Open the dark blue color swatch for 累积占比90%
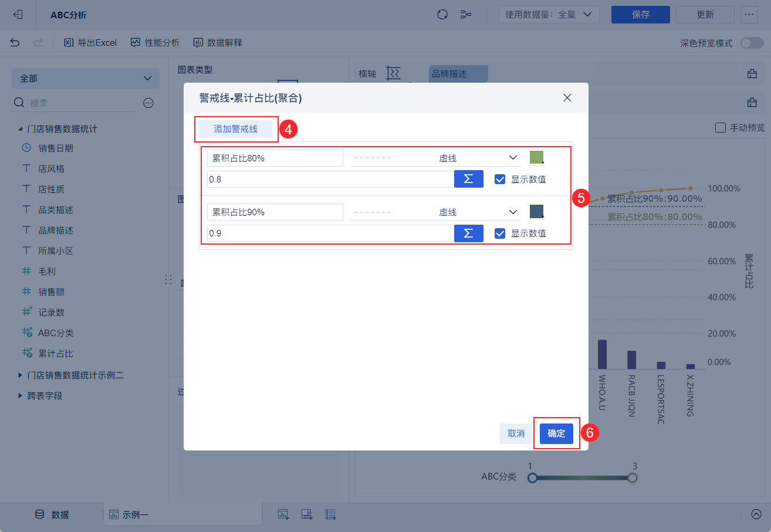The height and width of the screenshot is (532, 771). [537, 212]
